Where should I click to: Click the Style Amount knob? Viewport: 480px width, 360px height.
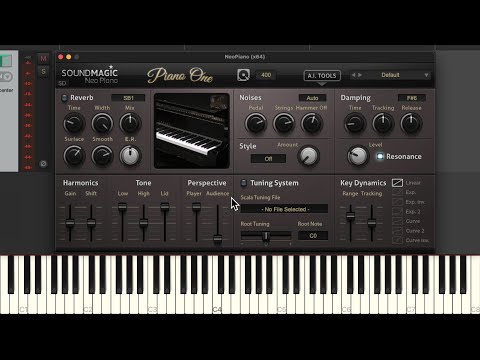pyautogui.click(x=309, y=156)
